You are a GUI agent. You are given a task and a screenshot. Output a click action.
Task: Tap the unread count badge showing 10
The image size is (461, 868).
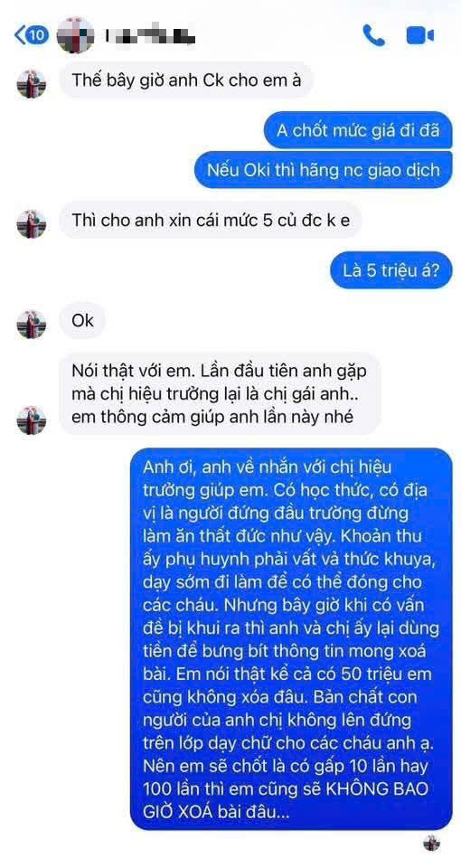click(x=38, y=36)
